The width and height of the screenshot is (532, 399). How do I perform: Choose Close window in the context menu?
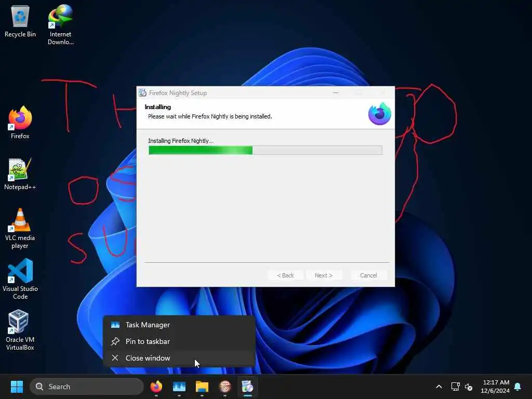(179, 358)
